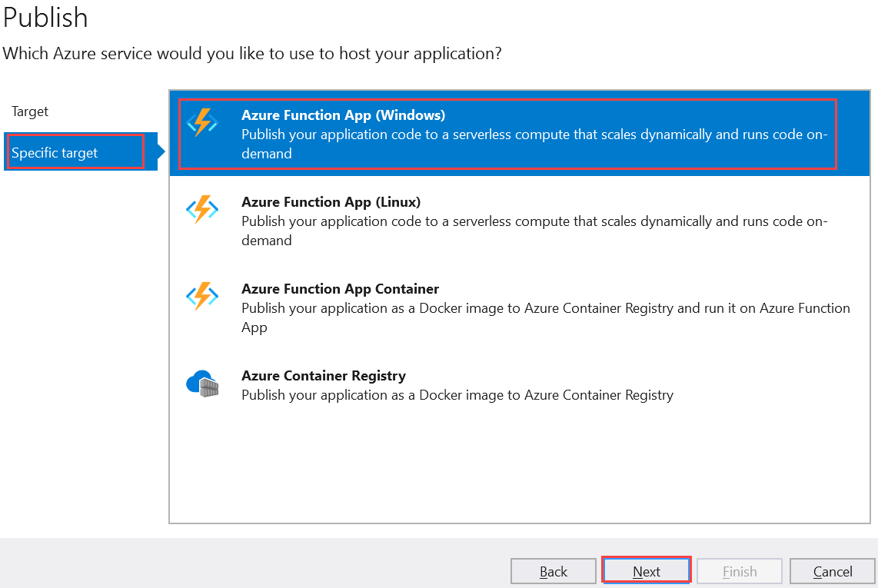
Task: Go Back to previous step
Action: tap(554, 571)
